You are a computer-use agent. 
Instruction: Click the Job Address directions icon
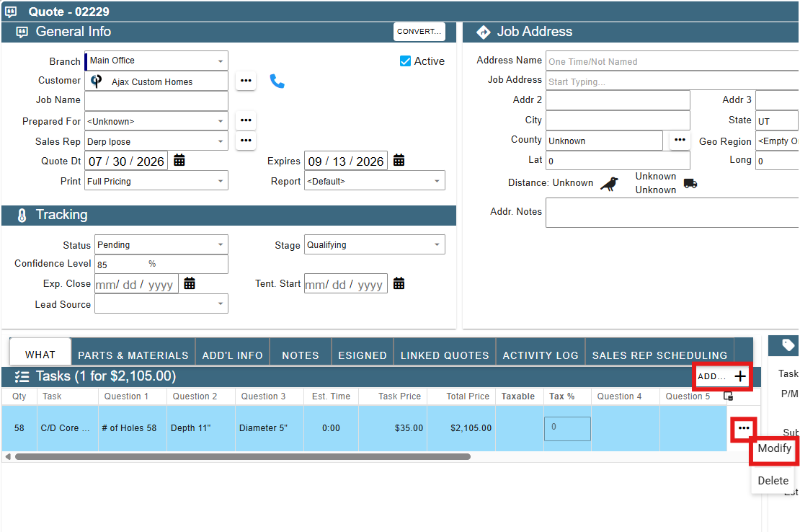483,32
